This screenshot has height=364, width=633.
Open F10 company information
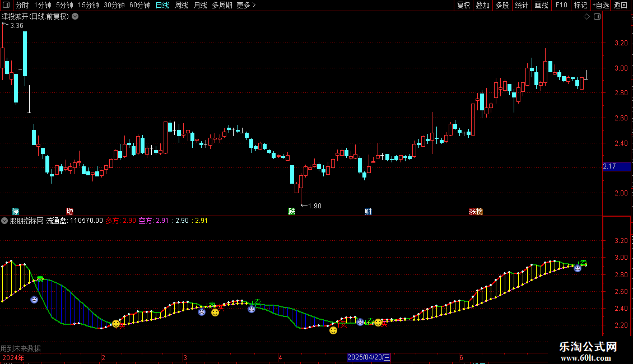tap(561, 5)
